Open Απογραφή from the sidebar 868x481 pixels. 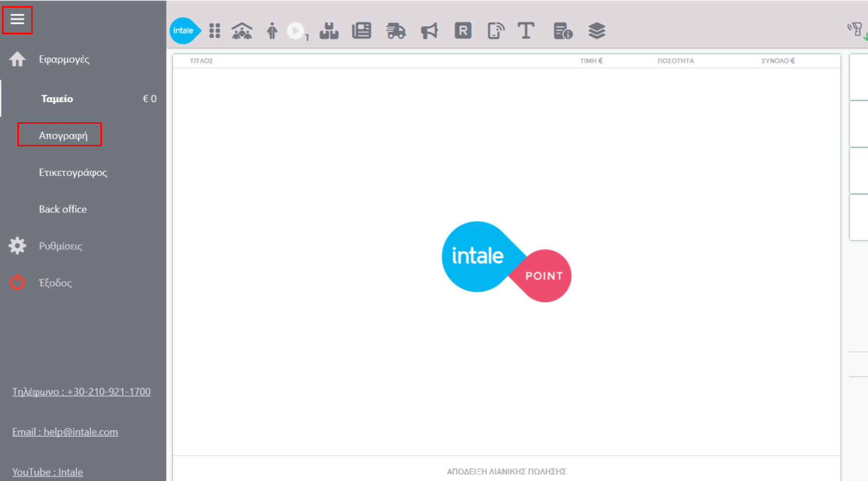(63, 136)
